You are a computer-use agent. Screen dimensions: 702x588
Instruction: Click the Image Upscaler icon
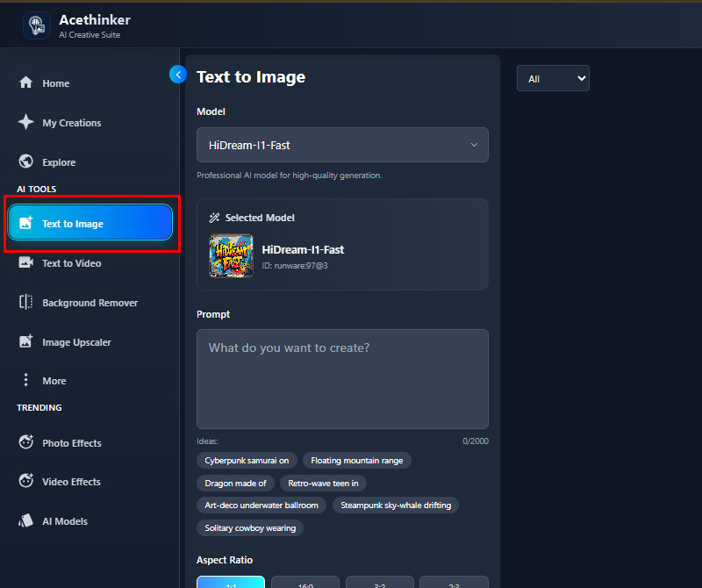[x=26, y=341]
